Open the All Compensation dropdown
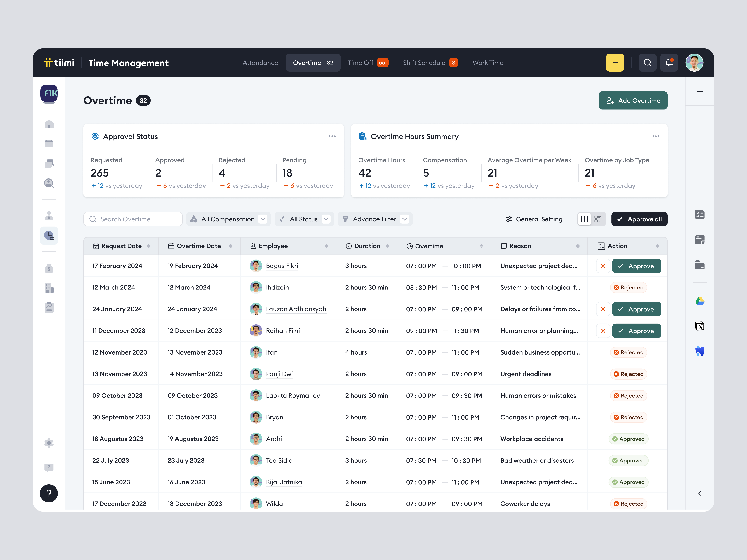The image size is (747, 560). pyautogui.click(x=228, y=219)
